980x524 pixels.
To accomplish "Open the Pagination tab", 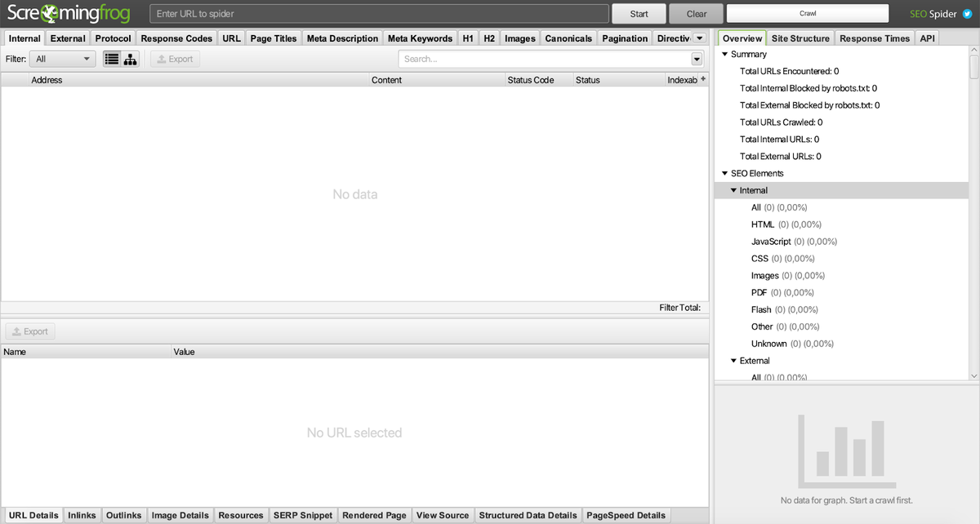I will click(x=625, y=38).
